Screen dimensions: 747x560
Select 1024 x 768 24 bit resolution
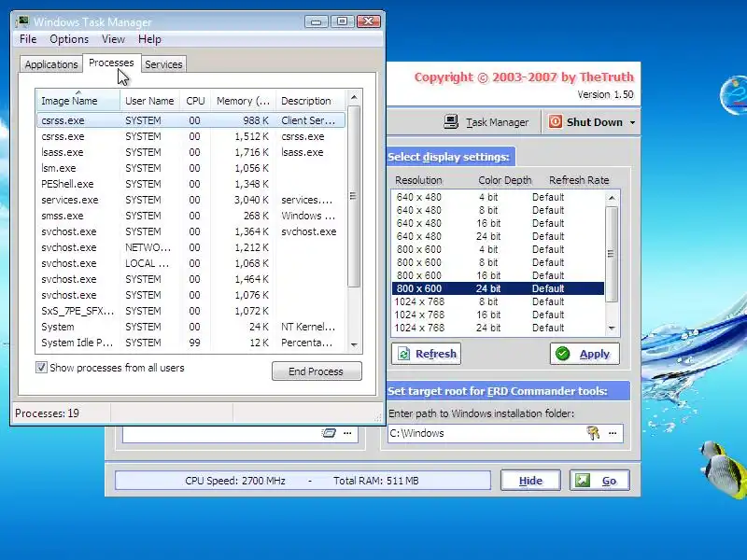click(x=499, y=328)
